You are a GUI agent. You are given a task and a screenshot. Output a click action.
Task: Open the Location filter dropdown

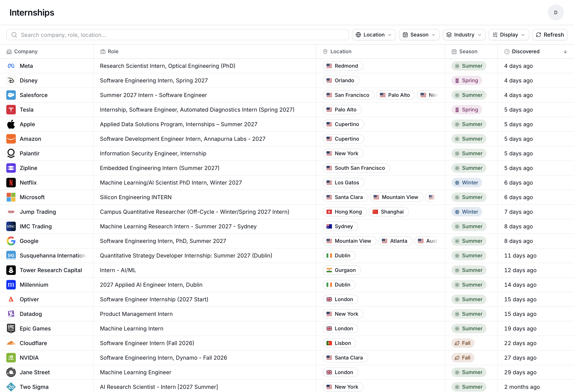[374, 35]
